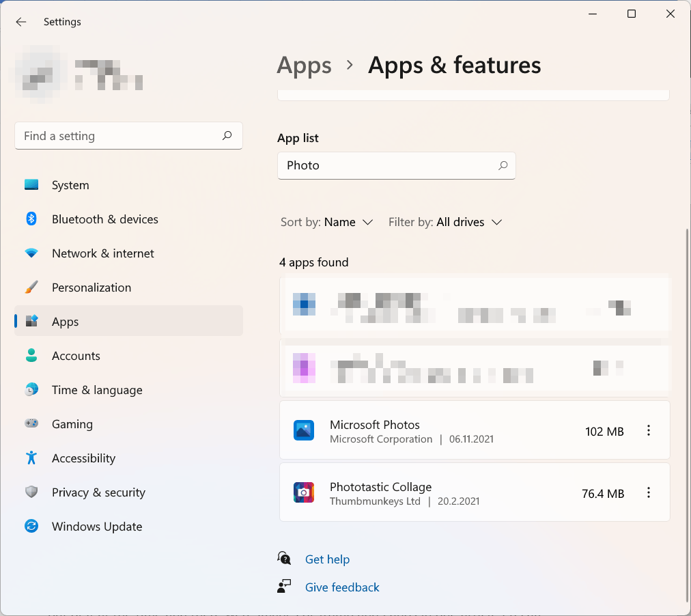The height and width of the screenshot is (616, 691).
Task: Open Bluetooth & devices settings
Action: (128, 219)
